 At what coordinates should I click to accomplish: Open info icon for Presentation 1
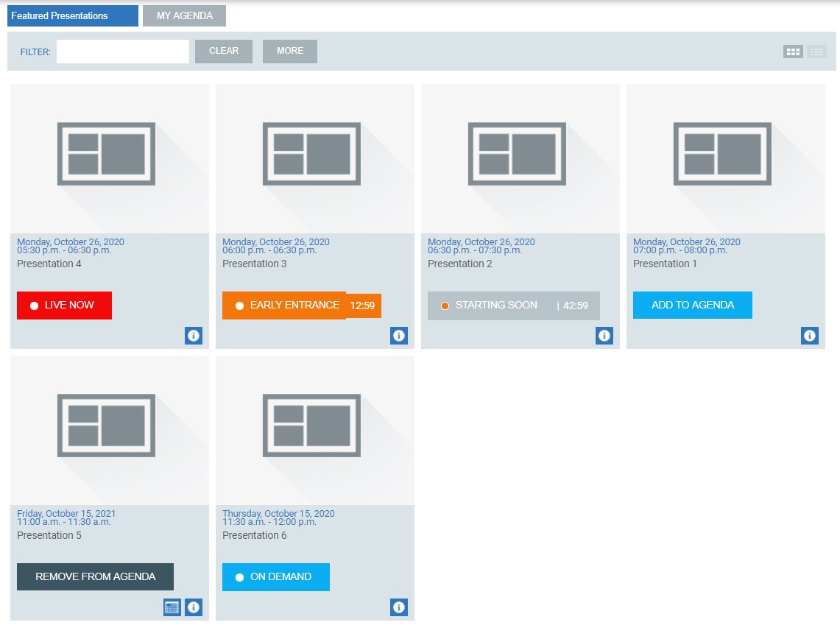click(810, 335)
